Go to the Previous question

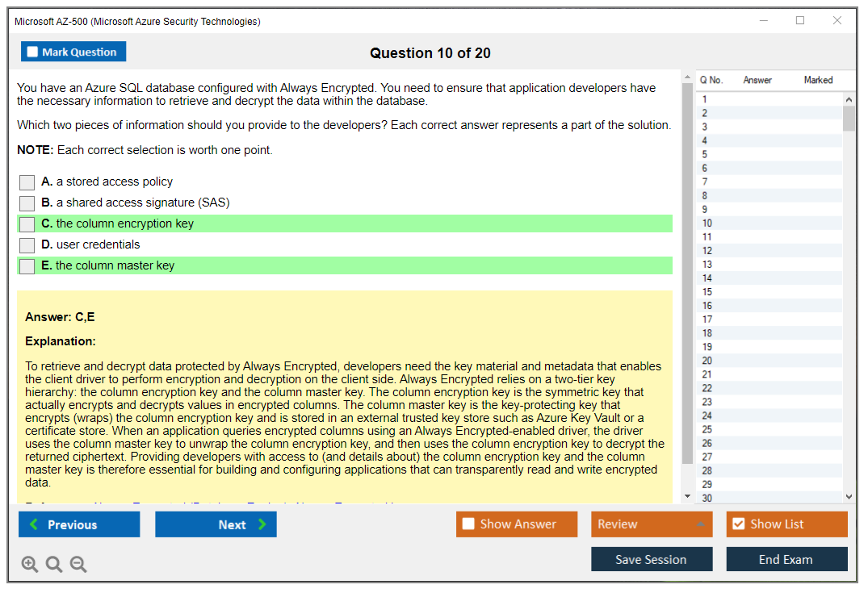point(79,524)
